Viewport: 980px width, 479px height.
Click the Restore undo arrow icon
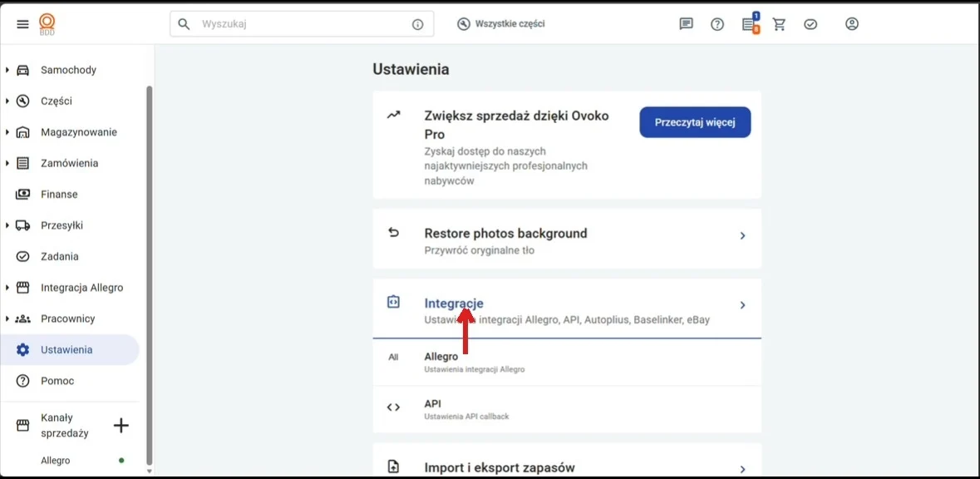pos(393,233)
